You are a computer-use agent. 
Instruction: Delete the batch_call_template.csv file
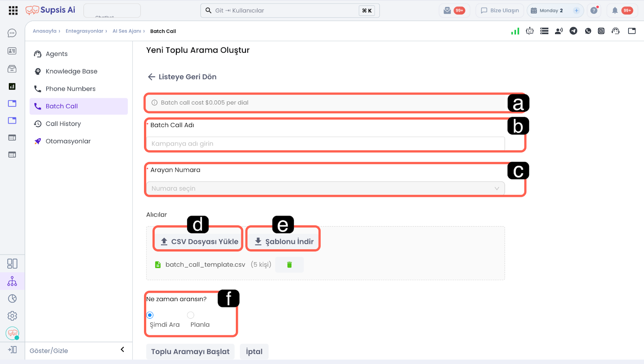point(289,265)
